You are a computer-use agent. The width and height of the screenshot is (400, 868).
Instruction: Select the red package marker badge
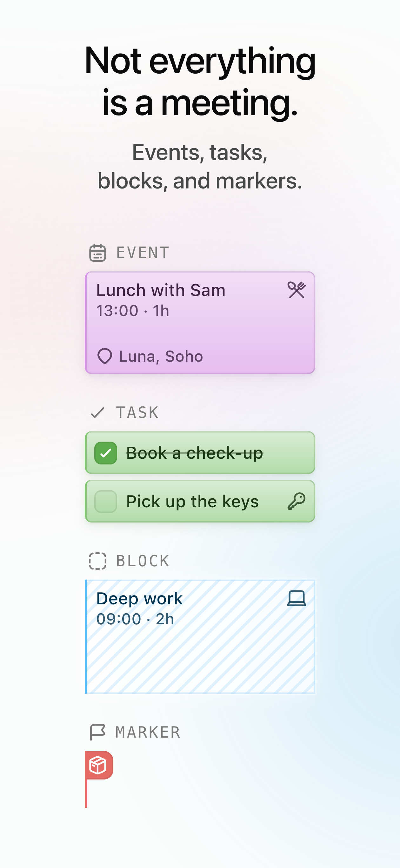[x=99, y=765]
